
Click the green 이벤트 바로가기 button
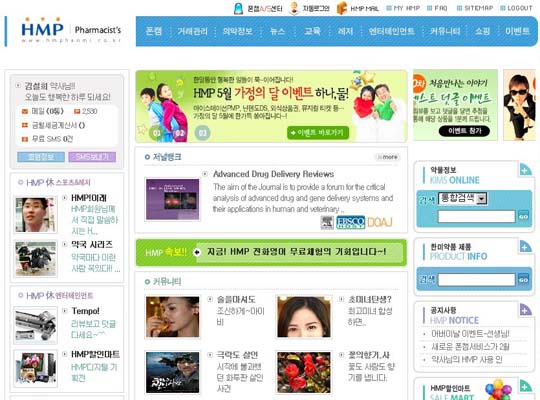point(318,133)
